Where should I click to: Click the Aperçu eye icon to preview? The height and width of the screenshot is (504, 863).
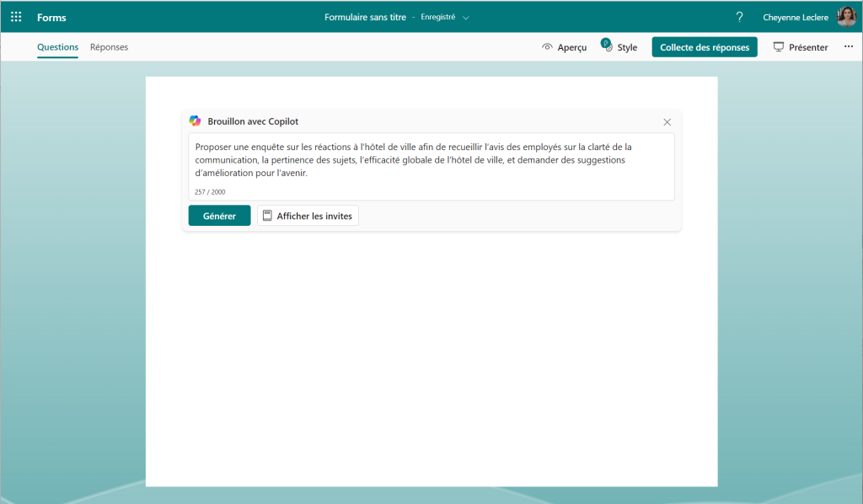[x=548, y=47]
